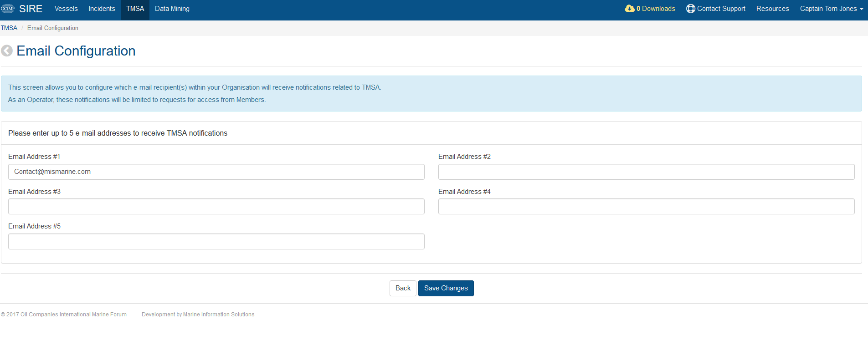Click the Email Configuration page heading
The width and height of the screenshot is (868, 340).
point(76,51)
